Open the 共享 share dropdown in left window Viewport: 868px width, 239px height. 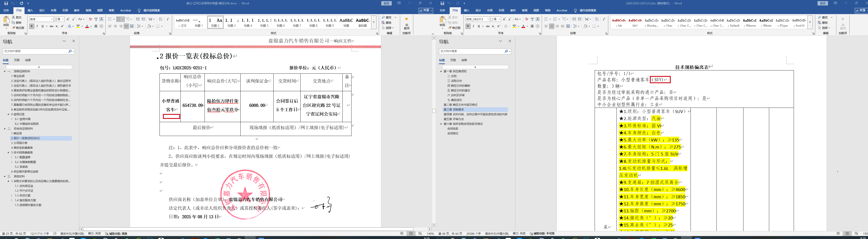(x=426, y=10)
